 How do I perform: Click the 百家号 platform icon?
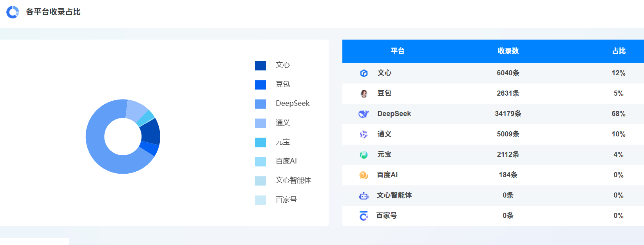pyautogui.click(x=364, y=216)
